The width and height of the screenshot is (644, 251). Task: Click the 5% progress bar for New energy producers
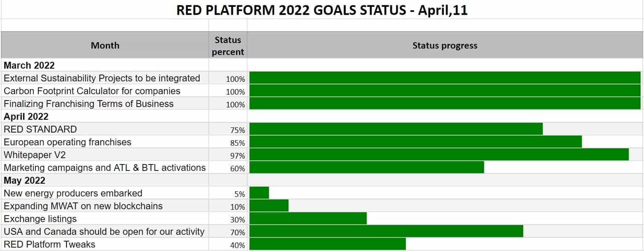coord(259,193)
